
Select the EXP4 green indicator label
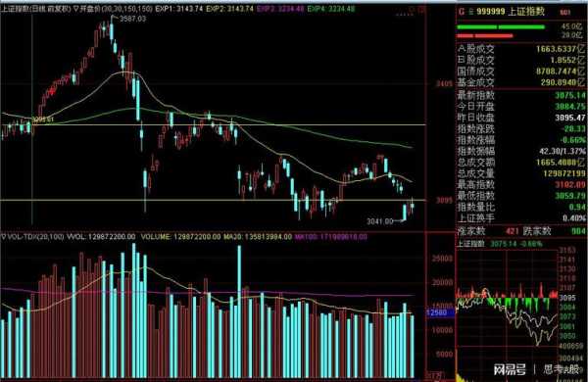point(331,8)
